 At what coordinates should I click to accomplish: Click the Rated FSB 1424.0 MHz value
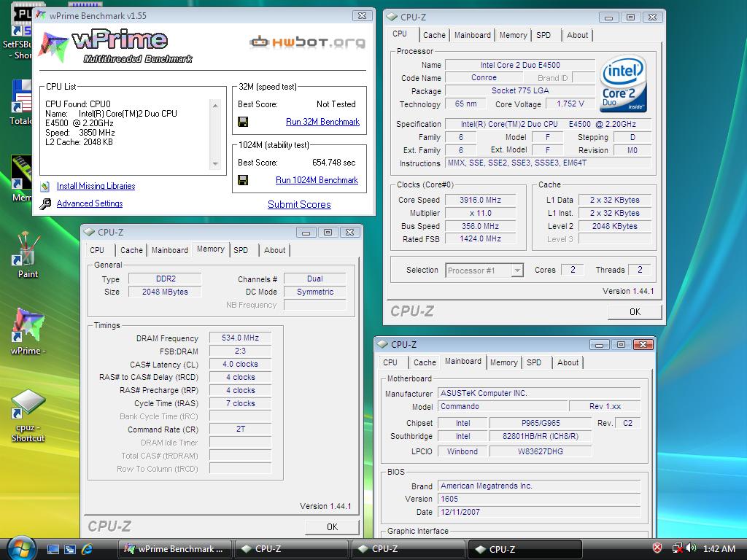pyautogui.click(x=480, y=239)
